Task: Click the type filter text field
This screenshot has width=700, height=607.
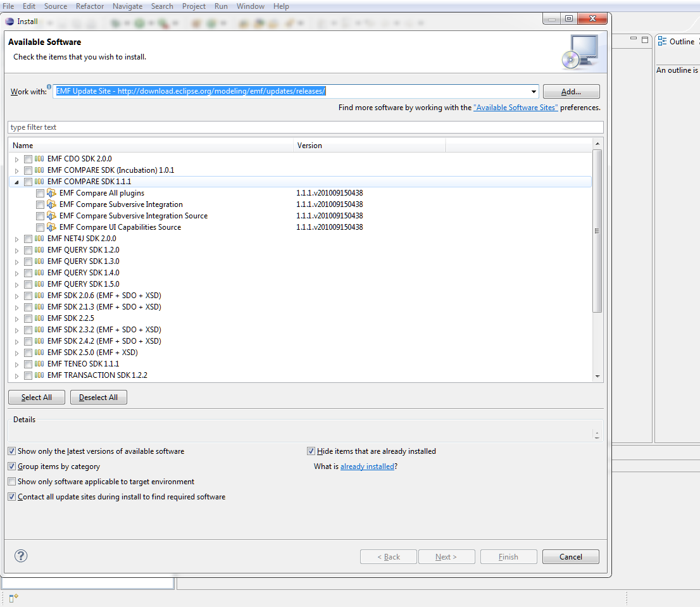Action: 305,127
